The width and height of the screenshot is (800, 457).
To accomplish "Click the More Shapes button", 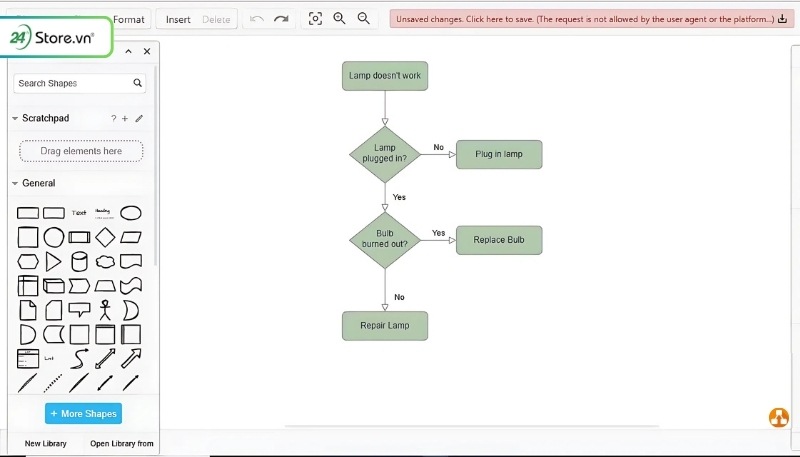I will point(82,414).
